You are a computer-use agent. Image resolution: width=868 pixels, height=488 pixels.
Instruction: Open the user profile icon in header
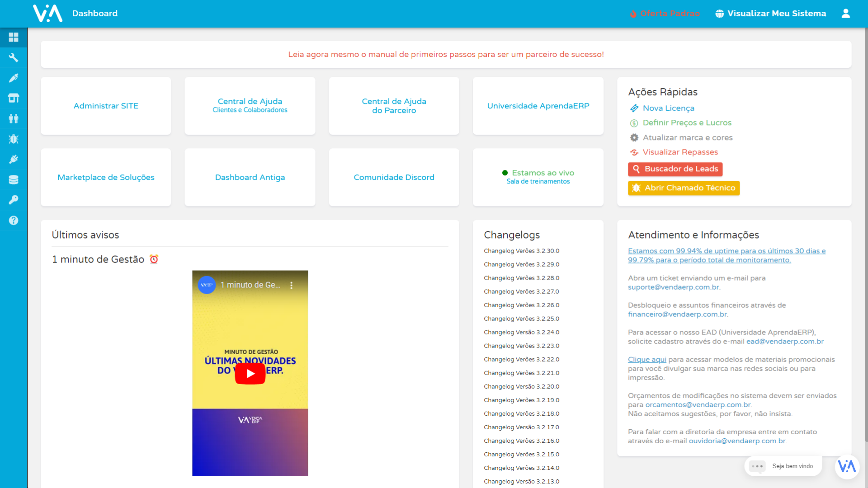pyautogui.click(x=845, y=14)
